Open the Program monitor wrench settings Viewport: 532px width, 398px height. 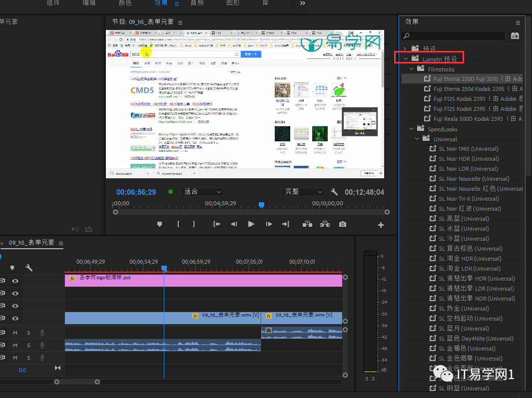tap(335, 192)
